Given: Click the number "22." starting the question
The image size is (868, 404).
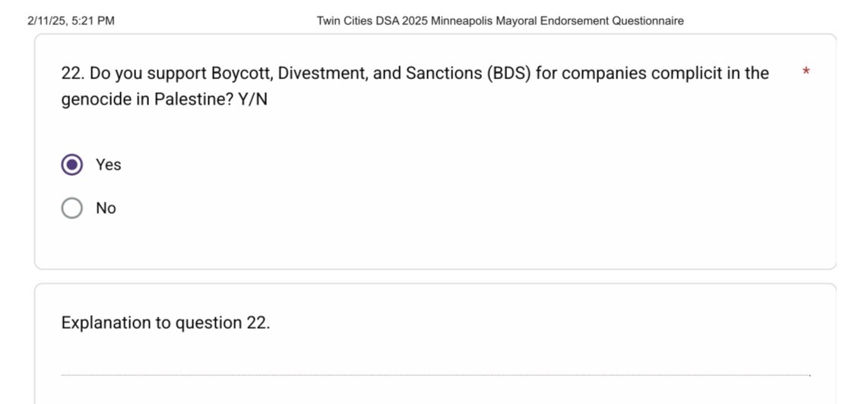Looking at the screenshot, I should tap(72, 73).
